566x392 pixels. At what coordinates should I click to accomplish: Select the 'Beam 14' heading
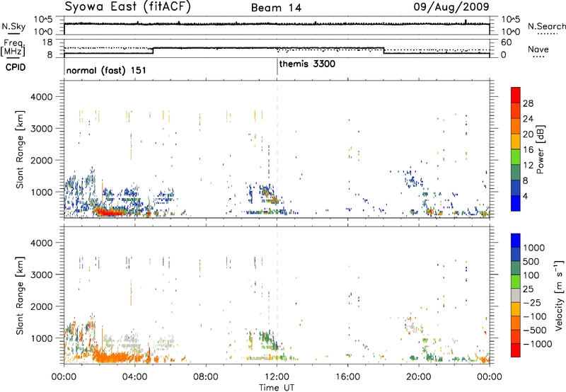[x=276, y=8]
